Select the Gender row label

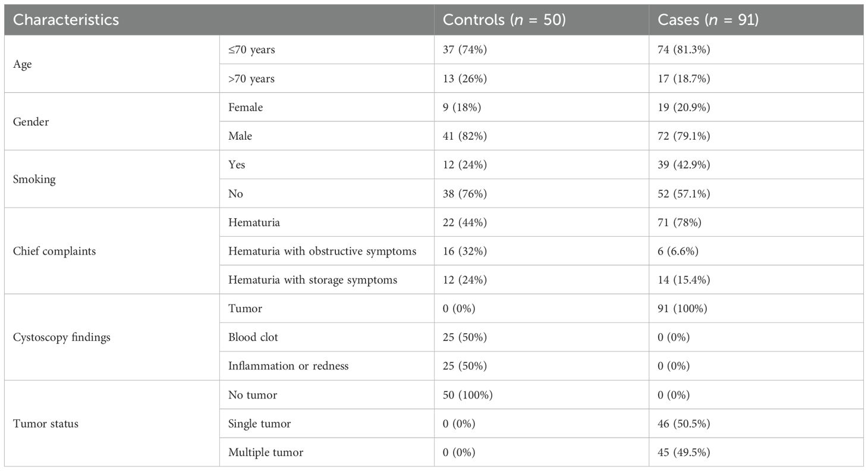[x=30, y=122]
